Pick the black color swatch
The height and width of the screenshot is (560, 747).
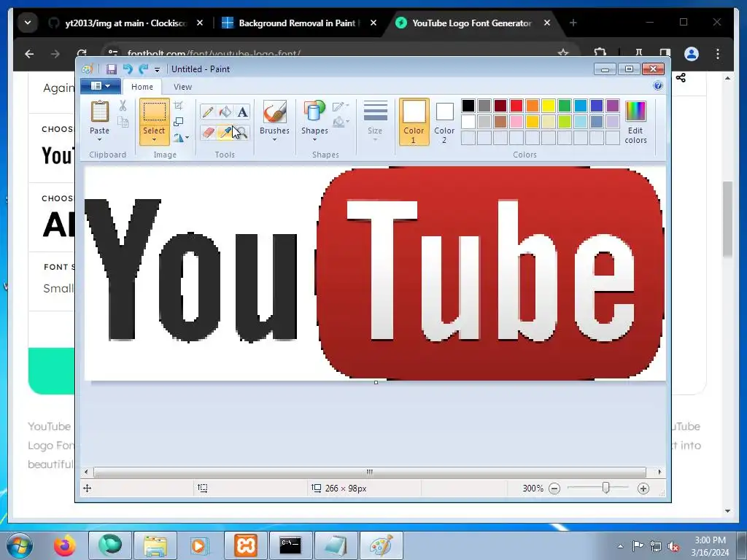pyautogui.click(x=468, y=106)
